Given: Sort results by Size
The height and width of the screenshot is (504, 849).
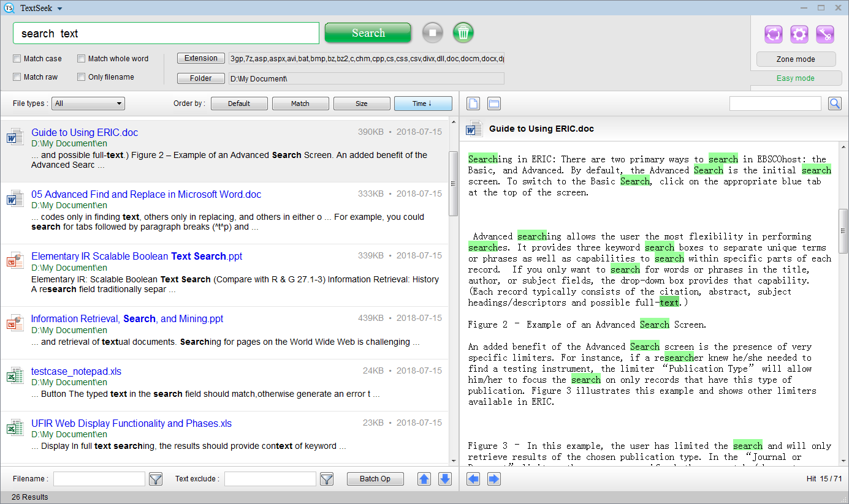Looking at the screenshot, I should coord(362,103).
